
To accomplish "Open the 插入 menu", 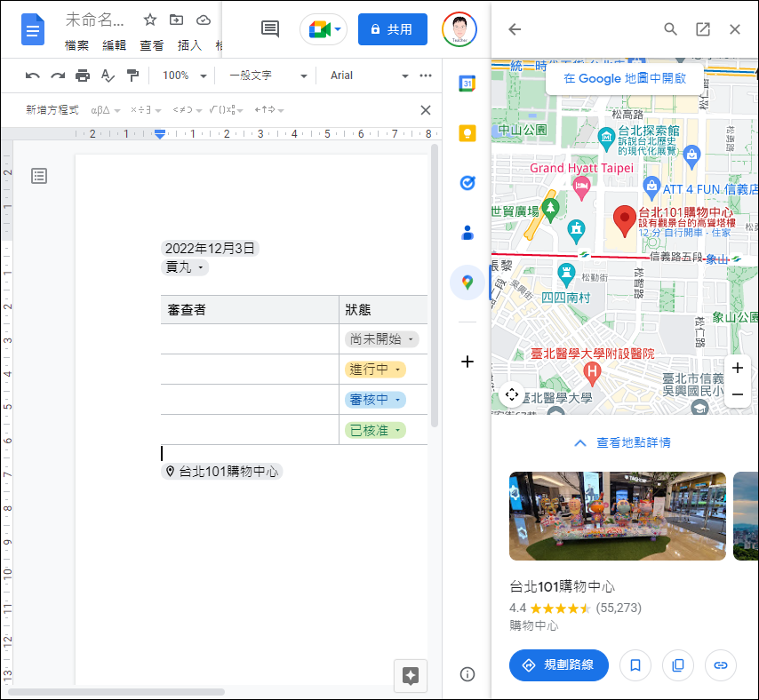I will 189,45.
